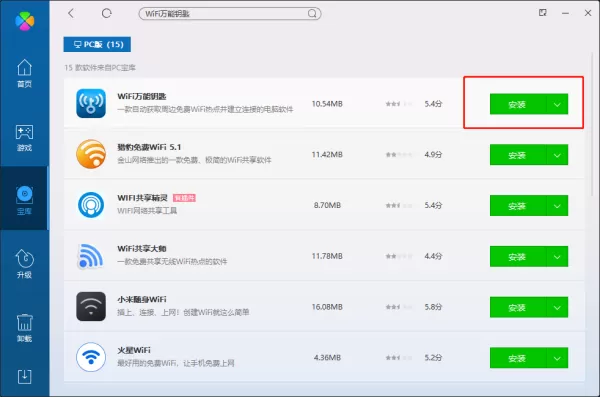Click the magnifier search icon
600x397 pixels.
point(312,14)
